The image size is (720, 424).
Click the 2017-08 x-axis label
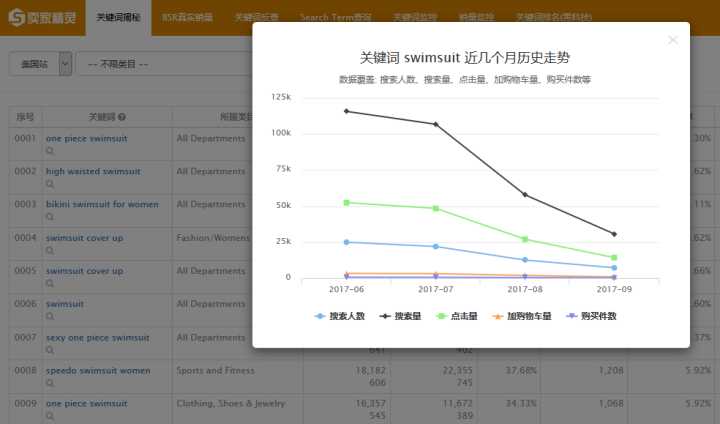point(525,289)
